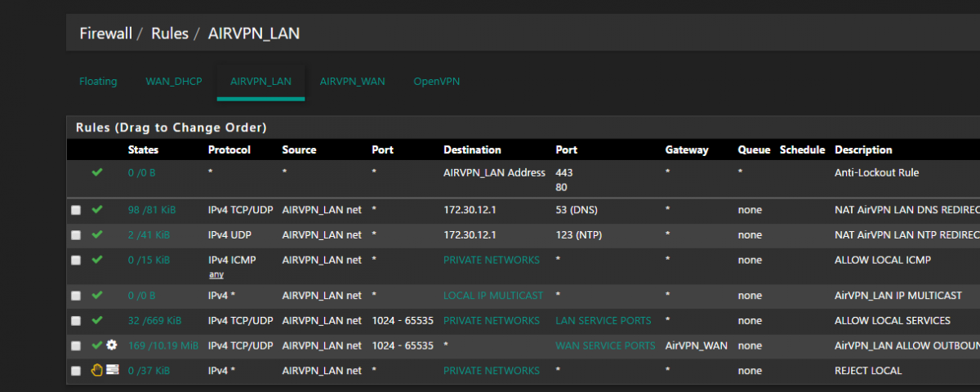Switch to the Floating tab

[98, 82]
